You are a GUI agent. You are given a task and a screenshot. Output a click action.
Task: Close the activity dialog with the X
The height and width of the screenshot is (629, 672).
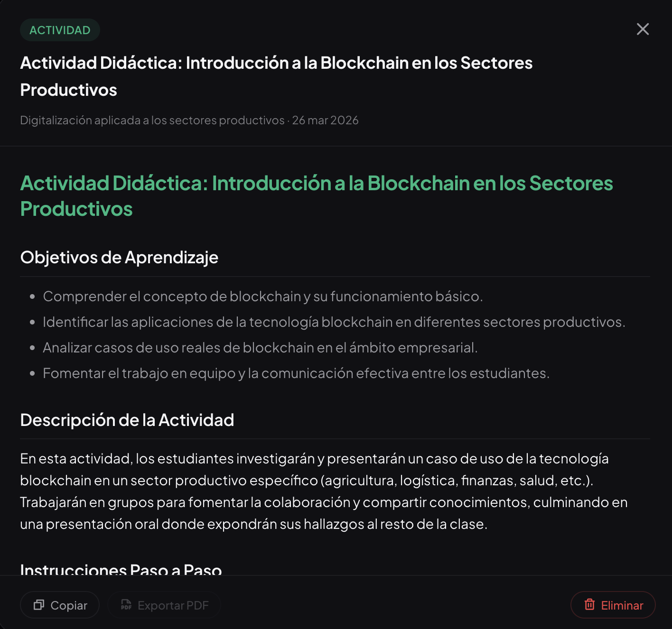pyautogui.click(x=643, y=29)
